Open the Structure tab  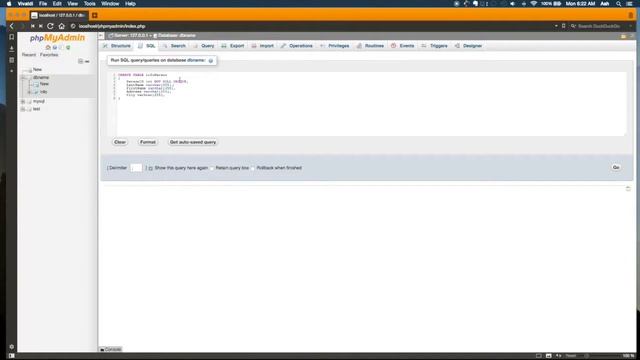[x=117, y=46]
